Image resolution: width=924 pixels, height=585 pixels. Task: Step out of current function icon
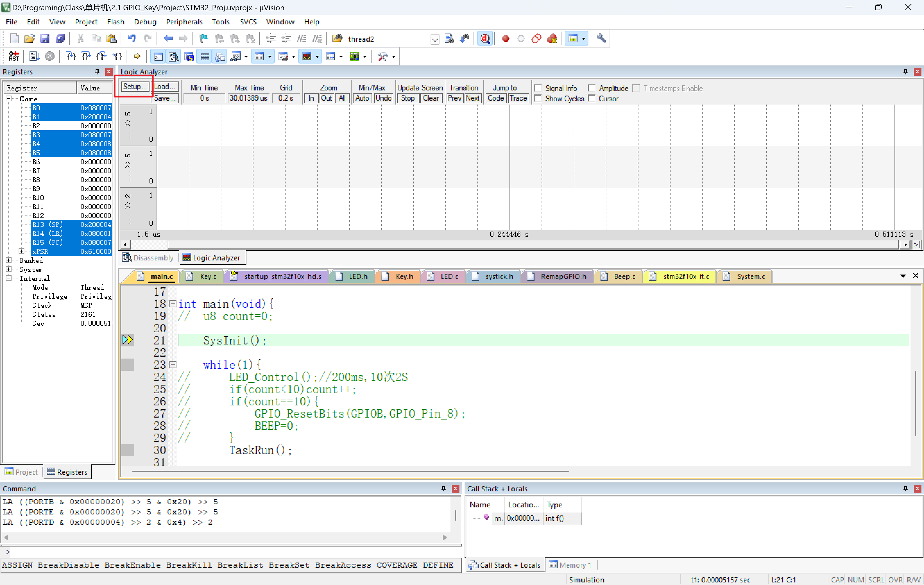[x=101, y=57]
